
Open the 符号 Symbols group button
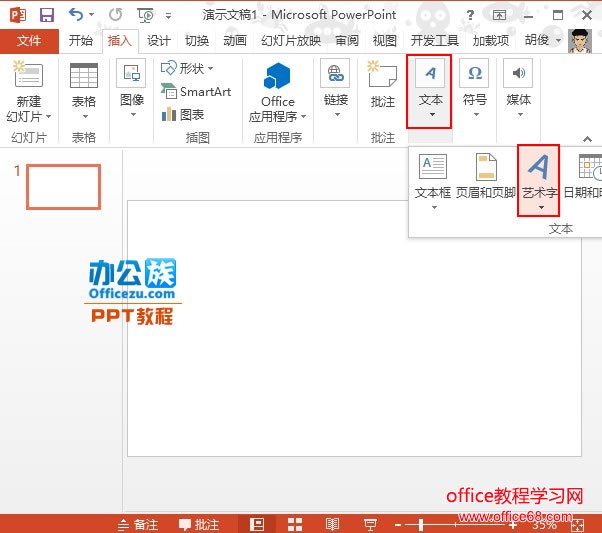pos(475,89)
